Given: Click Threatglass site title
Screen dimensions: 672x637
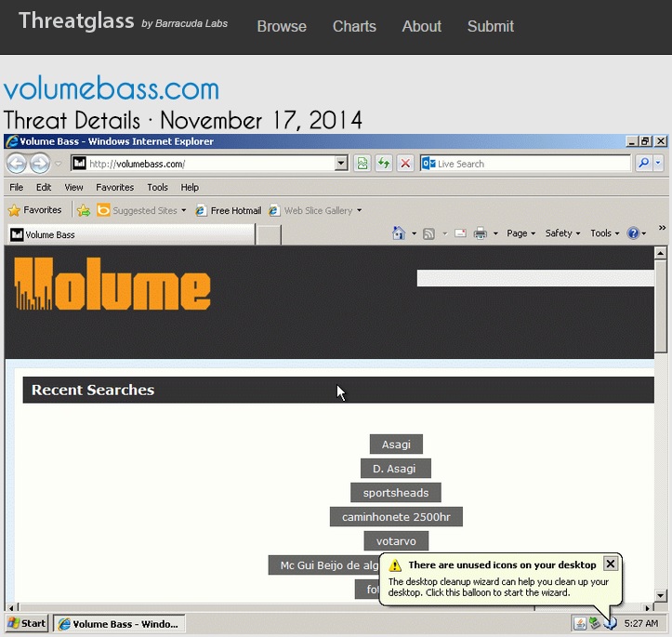Looking at the screenshot, I should pos(76,20).
